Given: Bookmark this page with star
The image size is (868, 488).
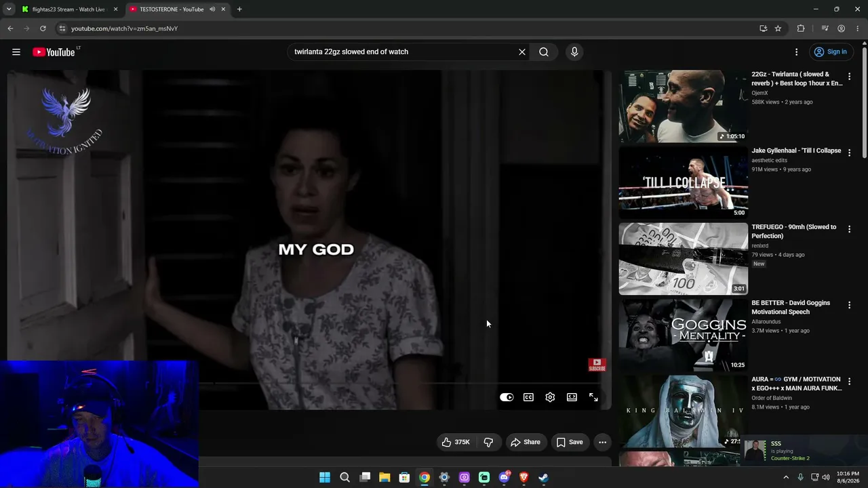Looking at the screenshot, I should point(778,28).
